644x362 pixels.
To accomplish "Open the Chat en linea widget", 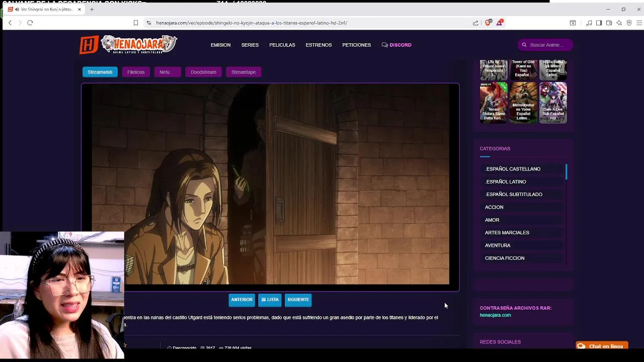I will click(602, 346).
